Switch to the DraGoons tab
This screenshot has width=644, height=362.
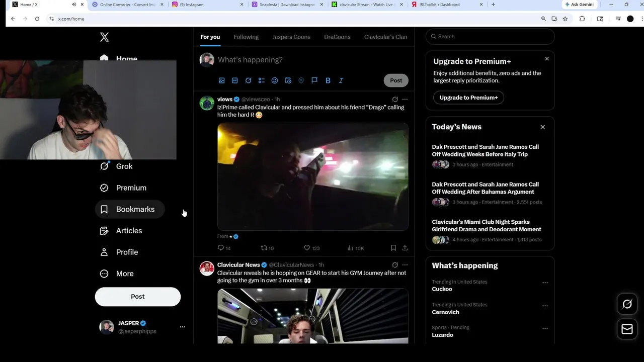[337, 37]
